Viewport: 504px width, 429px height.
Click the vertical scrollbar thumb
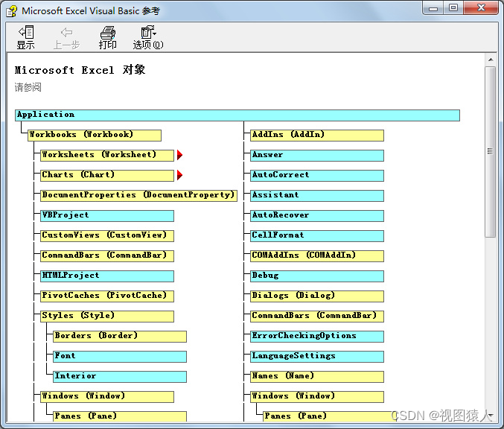491,152
